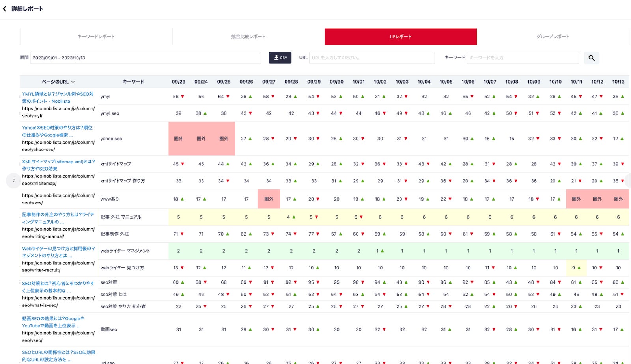Click the 10/06 date column header
Viewport: 631px width, 364px height.
tap(468, 82)
